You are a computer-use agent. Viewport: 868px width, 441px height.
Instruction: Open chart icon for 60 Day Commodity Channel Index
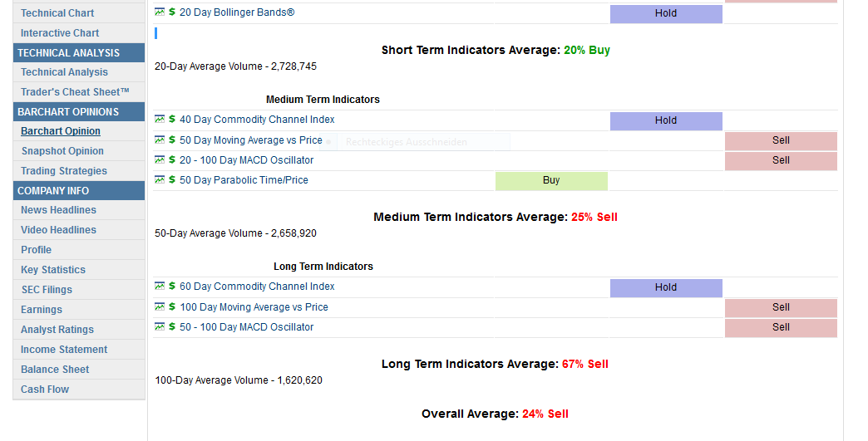pos(160,286)
